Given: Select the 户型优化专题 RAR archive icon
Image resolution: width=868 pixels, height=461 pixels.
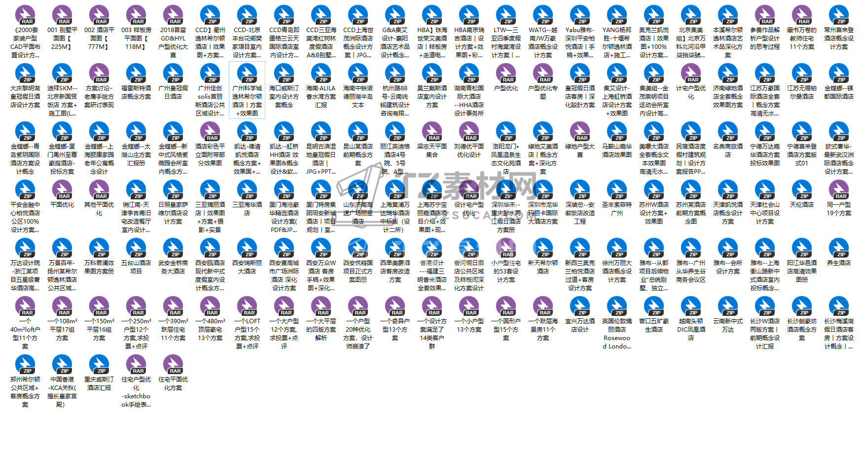Looking at the screenshot, I should click(x=543, y=73).
